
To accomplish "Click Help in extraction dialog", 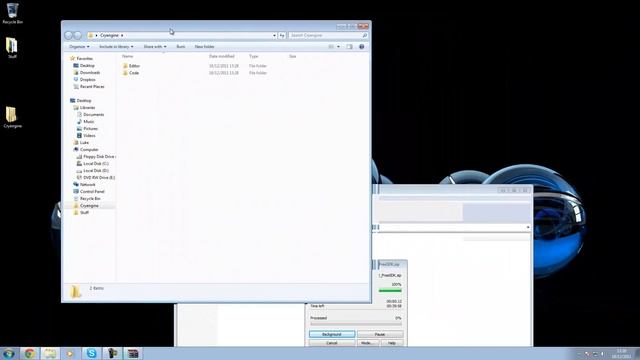I will point(391,343).
